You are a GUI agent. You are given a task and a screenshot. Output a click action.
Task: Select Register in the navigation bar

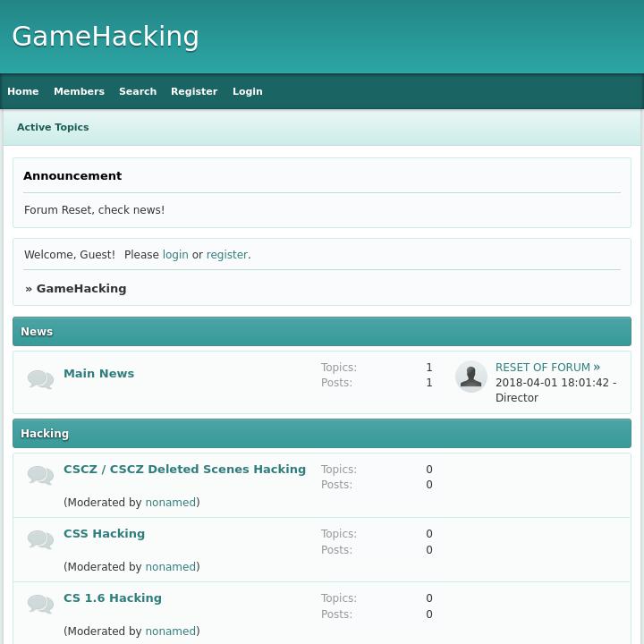pyautogui.click(x=194, y=91)
